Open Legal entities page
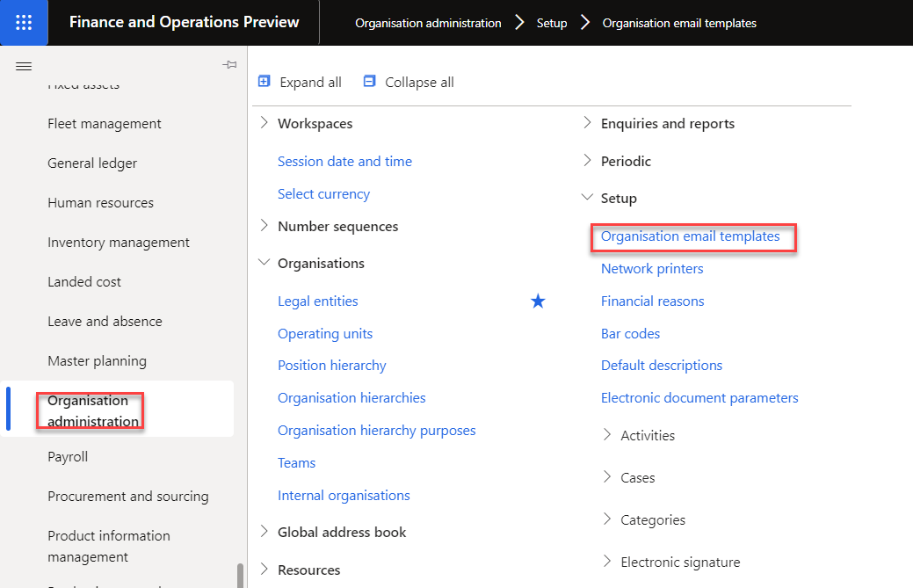Screen dimensions: 913x588 [318, 301]
